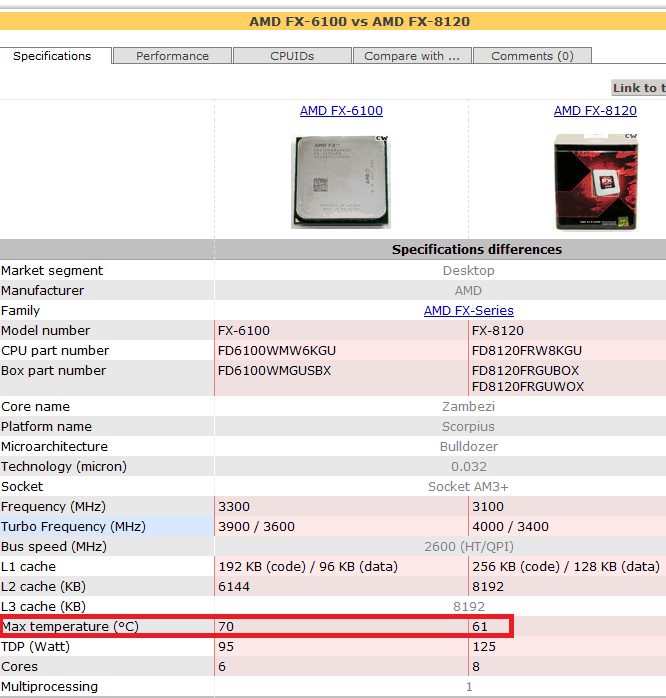The width and height of the screenshot is (666, 698).
Task: Click the FX-6100 model number cell
Action: coord(244,330)
